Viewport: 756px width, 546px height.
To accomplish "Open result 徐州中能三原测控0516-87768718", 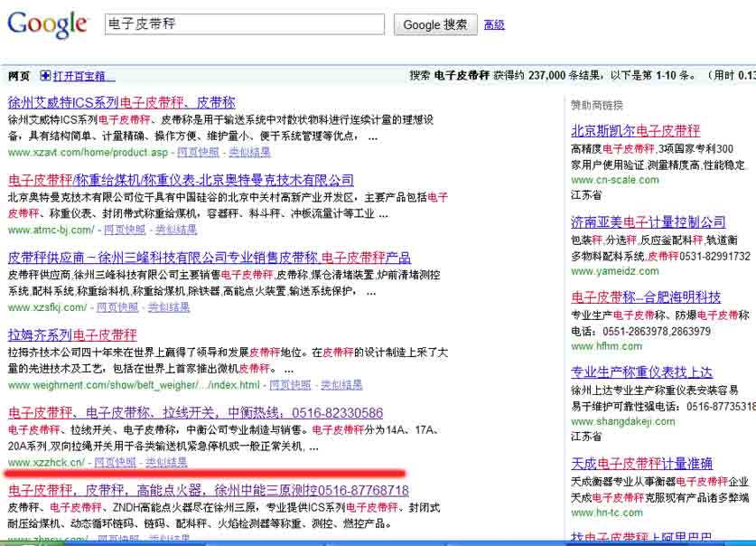I will [x=209, y=491].
